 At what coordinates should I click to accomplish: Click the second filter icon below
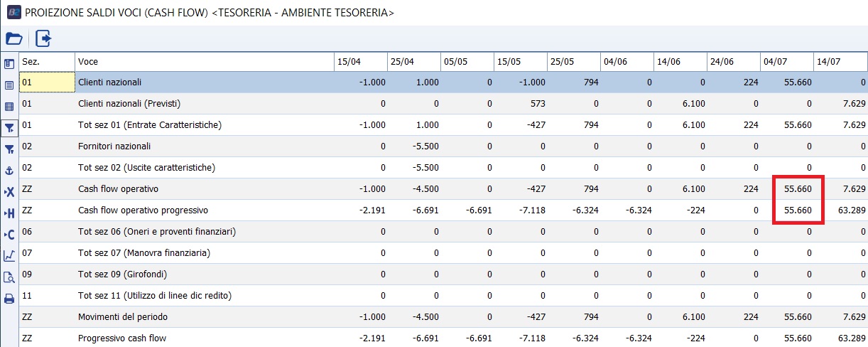9,149
